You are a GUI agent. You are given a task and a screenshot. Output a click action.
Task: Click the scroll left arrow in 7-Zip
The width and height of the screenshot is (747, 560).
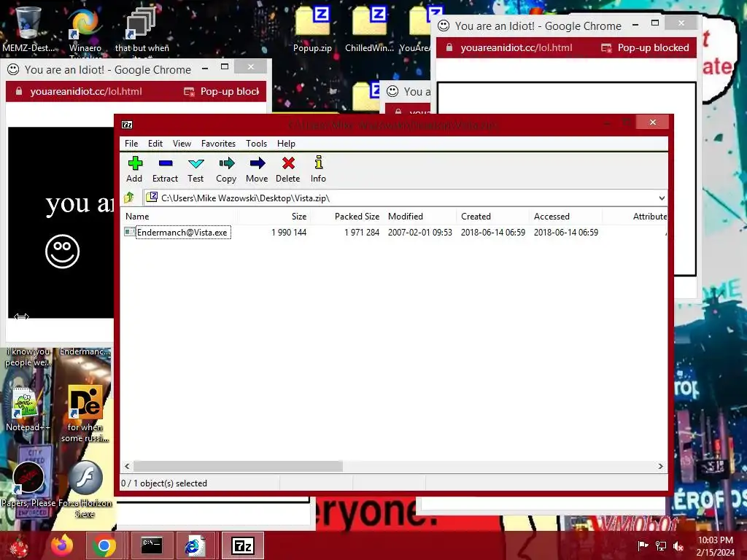click(127, 466)
